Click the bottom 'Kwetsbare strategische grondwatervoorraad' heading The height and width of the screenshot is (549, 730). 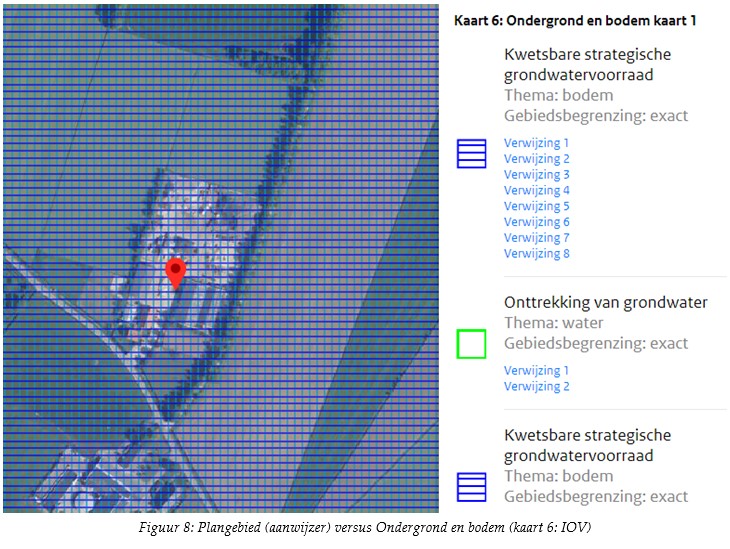[588, 445]
